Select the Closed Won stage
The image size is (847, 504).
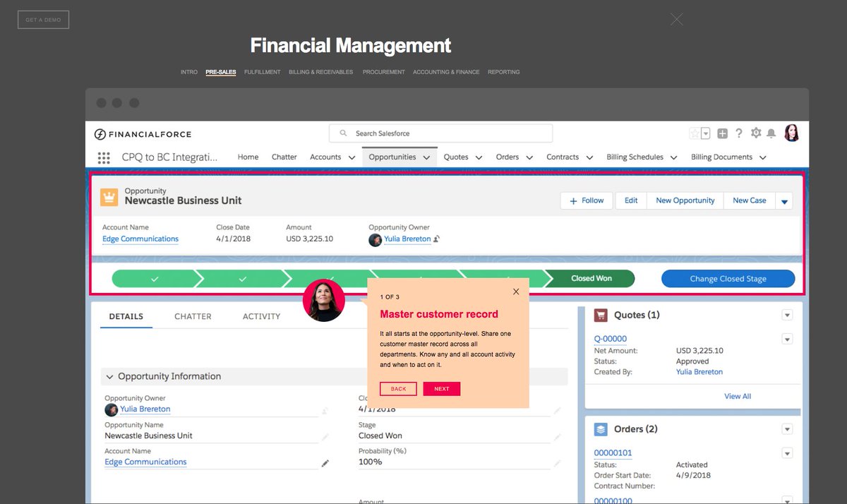591,279
